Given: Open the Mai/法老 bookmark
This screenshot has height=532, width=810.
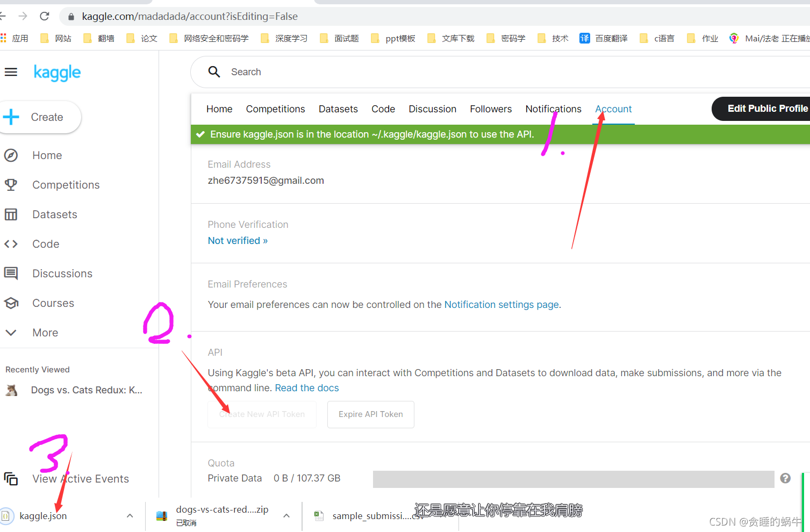Looking at the screenshot, I should coord(770,38).
